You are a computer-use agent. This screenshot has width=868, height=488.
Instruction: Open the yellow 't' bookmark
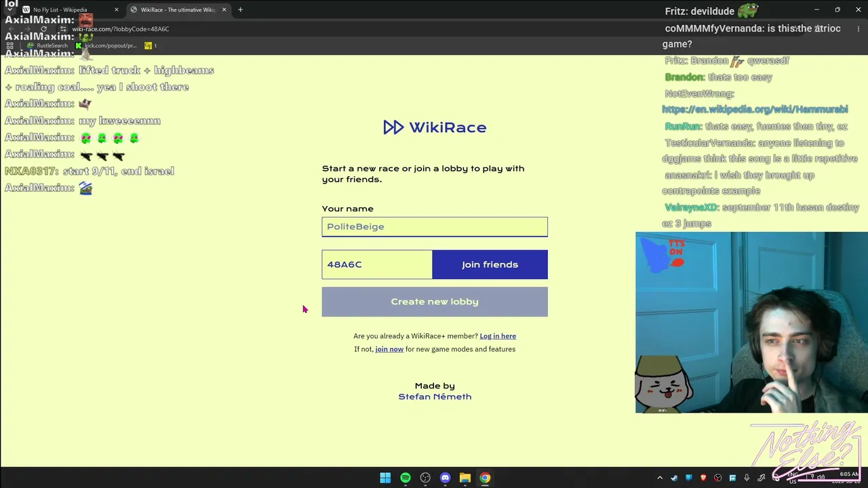151,45
